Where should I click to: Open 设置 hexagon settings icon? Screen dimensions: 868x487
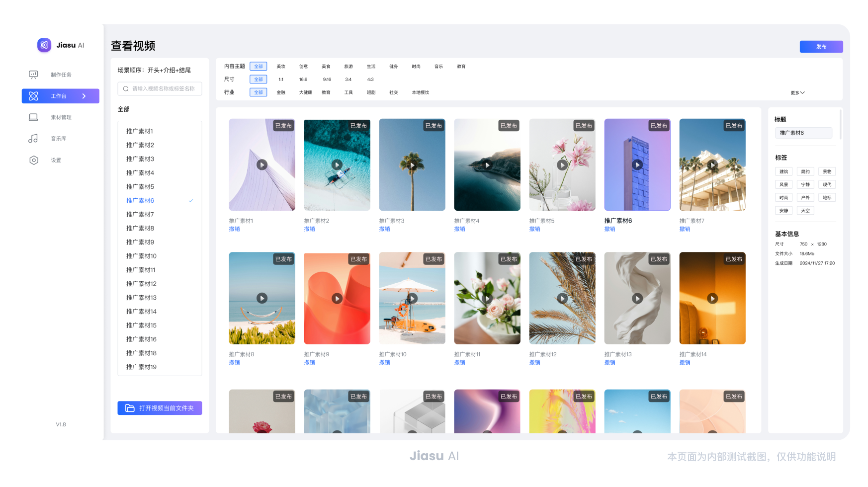coord(33,160)
